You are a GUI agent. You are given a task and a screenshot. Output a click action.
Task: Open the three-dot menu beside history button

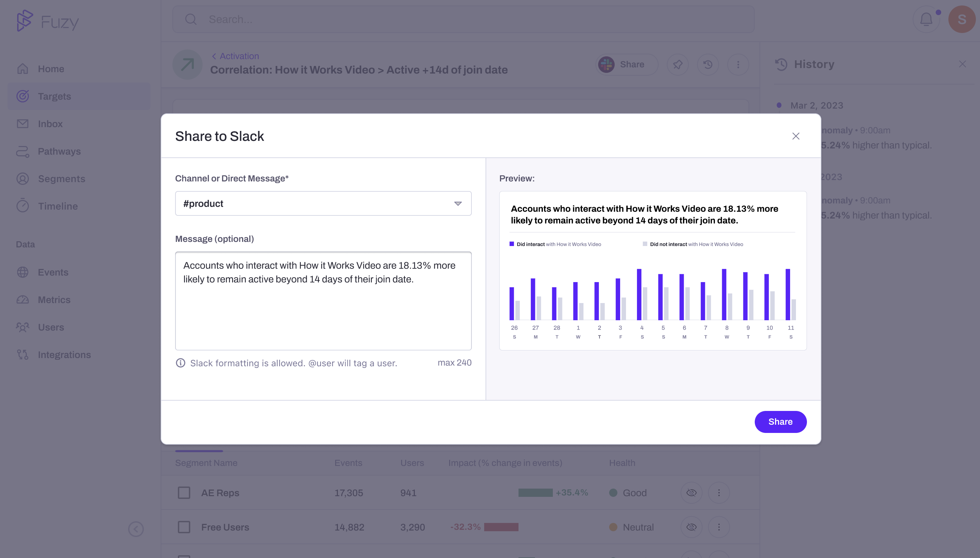(738, 64)
